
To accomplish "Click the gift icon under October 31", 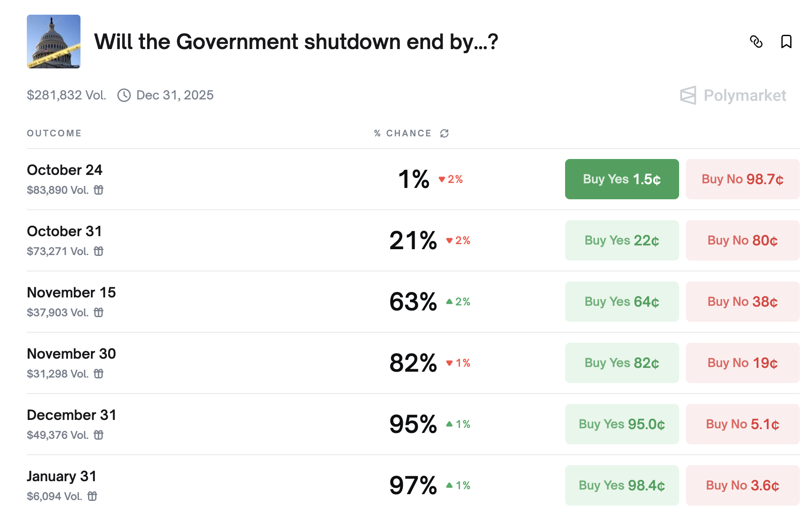I will (x=99, y=251).
